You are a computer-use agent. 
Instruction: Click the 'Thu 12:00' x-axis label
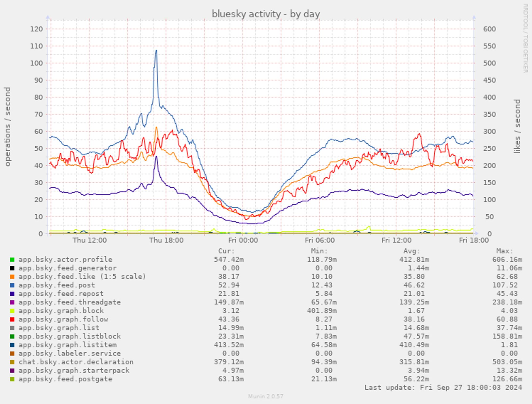(x=89, y=240)
